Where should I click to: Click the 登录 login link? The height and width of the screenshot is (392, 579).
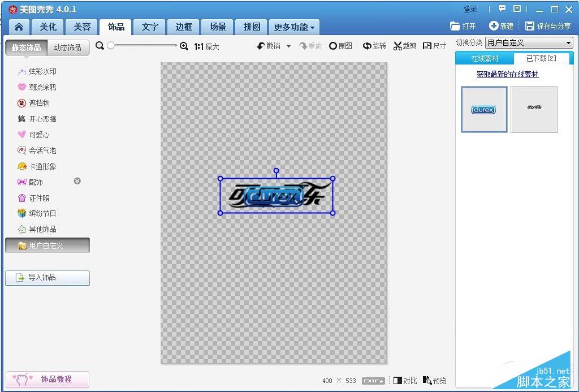click(x=470, y=9)
